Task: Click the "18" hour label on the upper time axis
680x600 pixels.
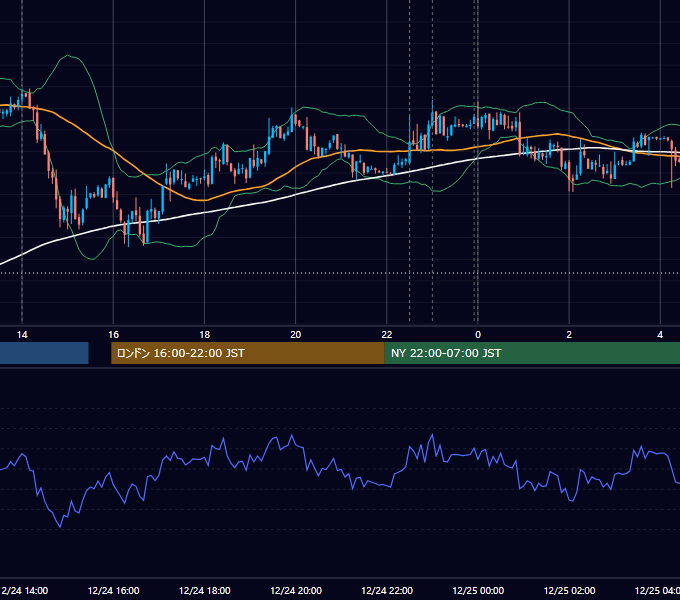Action: pyautogui.click(x=204, y=335)
